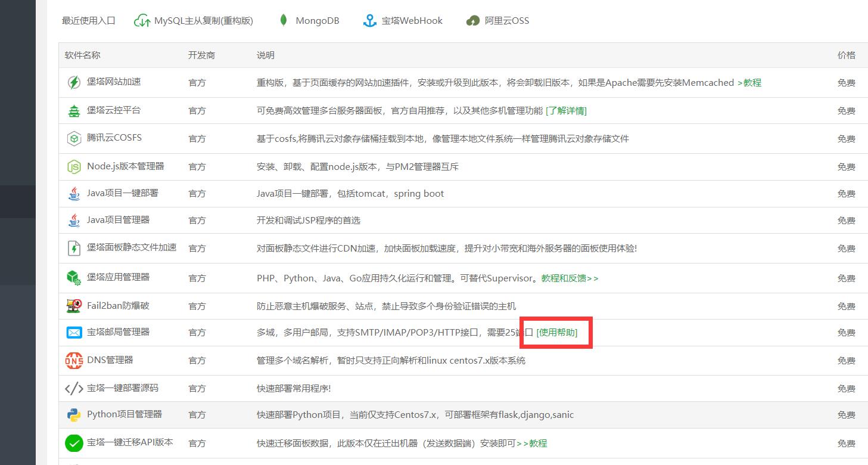Click the 宝塔一键部署源码 code icon

coord(74,388)
